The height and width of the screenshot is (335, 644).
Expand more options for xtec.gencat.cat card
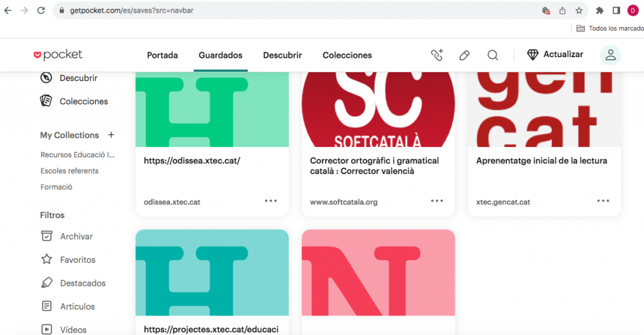603,201
